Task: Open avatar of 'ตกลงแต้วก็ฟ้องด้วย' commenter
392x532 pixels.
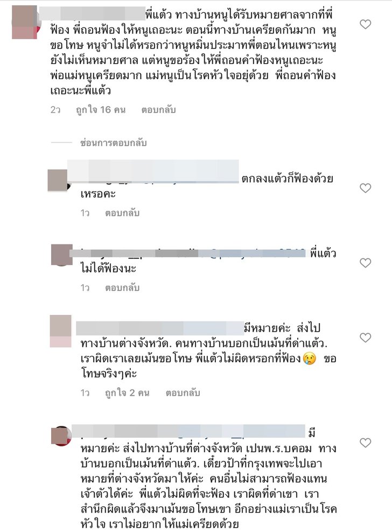Action: (59, 180)
